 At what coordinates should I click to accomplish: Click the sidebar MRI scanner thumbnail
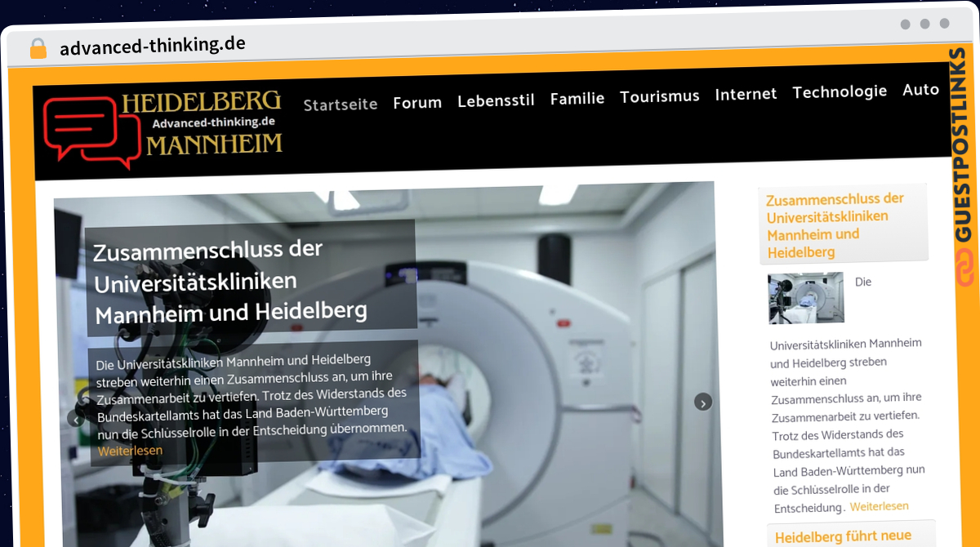click(x=806, y=298)
